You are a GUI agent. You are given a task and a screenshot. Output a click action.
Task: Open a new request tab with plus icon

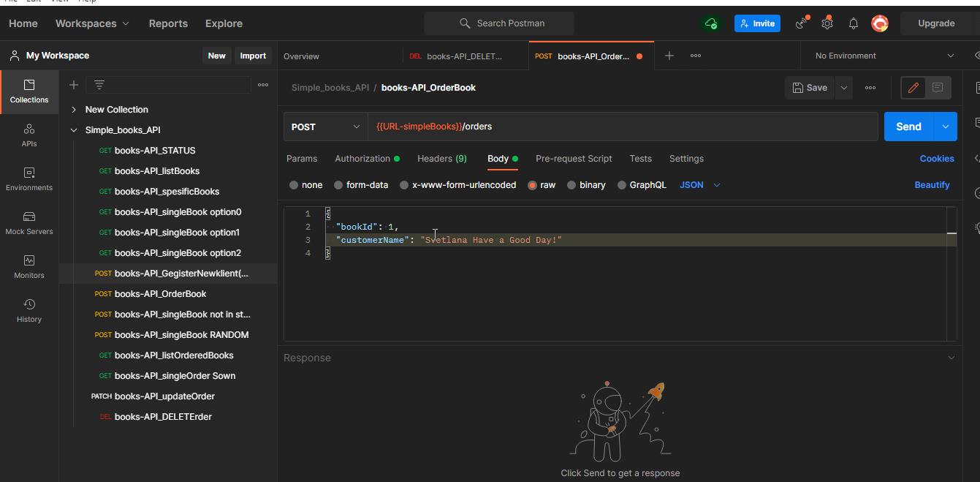(669, 56)
